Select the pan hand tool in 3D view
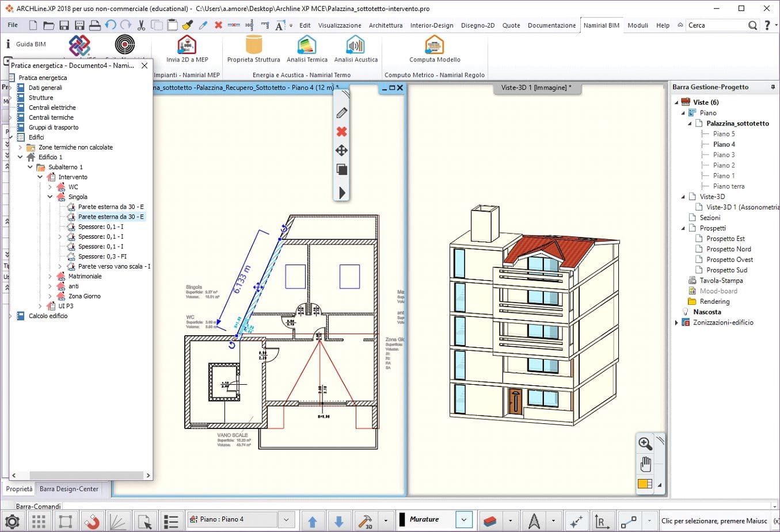The height and width of the screenshot is (532, 780). tap(645, 464)
